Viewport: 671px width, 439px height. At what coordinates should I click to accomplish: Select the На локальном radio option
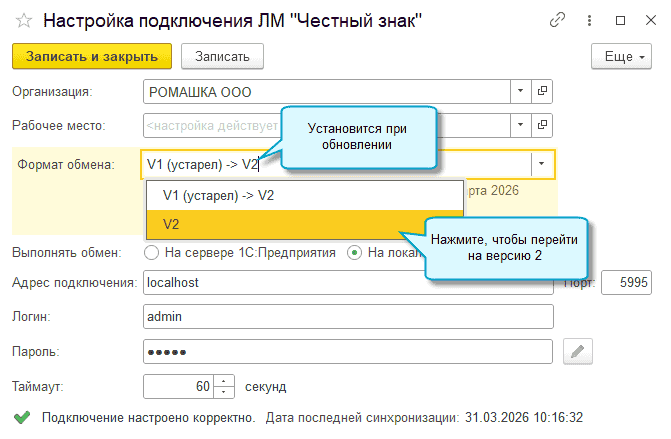354,252
